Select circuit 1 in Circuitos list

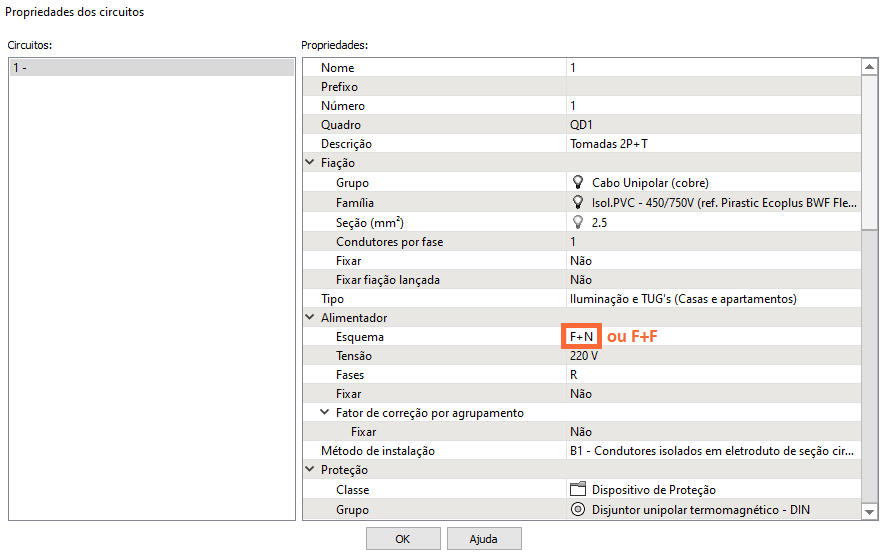pyautogui.click(x=150, y=68)
